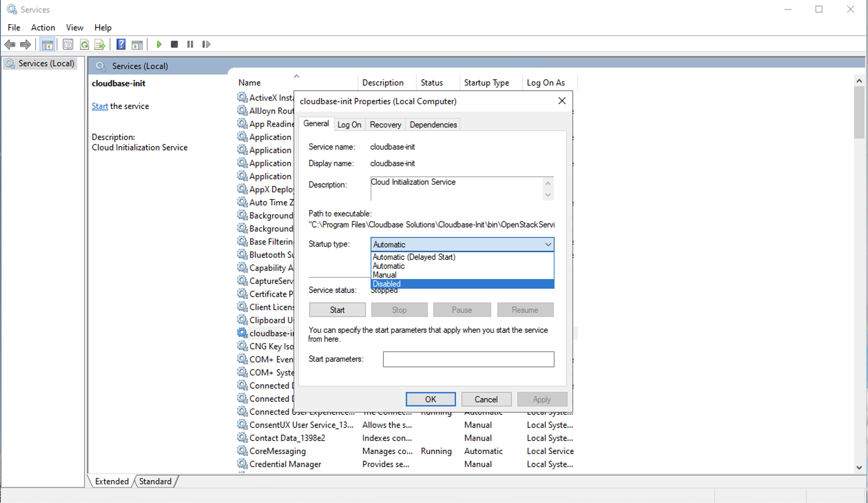Image resolution: width=868 pixels, height=503 pixels.
Task: Choose Automatic (Delayed Start) option
Action: click(x=462, y=257)
